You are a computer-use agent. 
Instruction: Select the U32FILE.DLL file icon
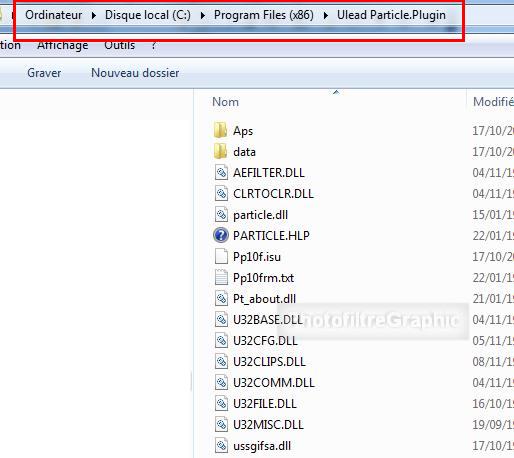click(221, 404)
